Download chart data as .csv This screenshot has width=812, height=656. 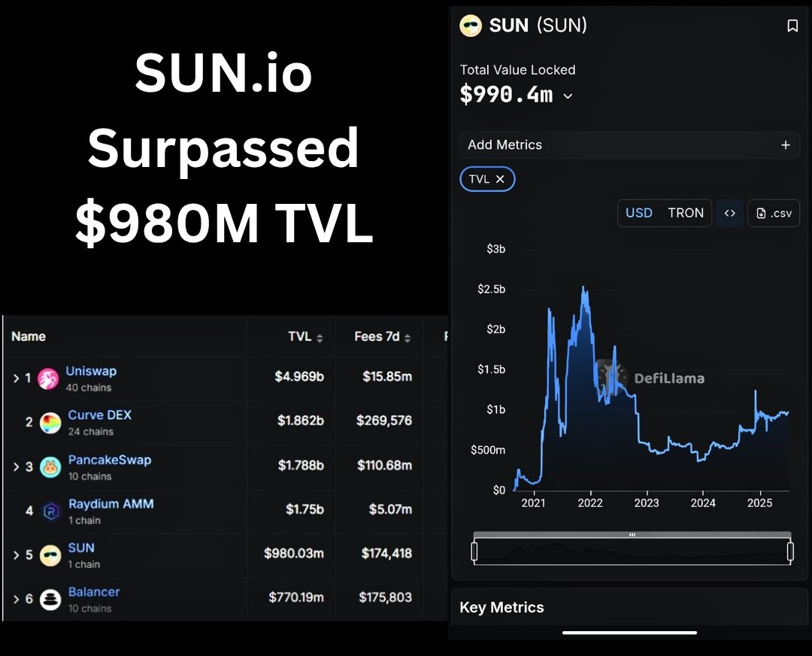click(774, 213)
